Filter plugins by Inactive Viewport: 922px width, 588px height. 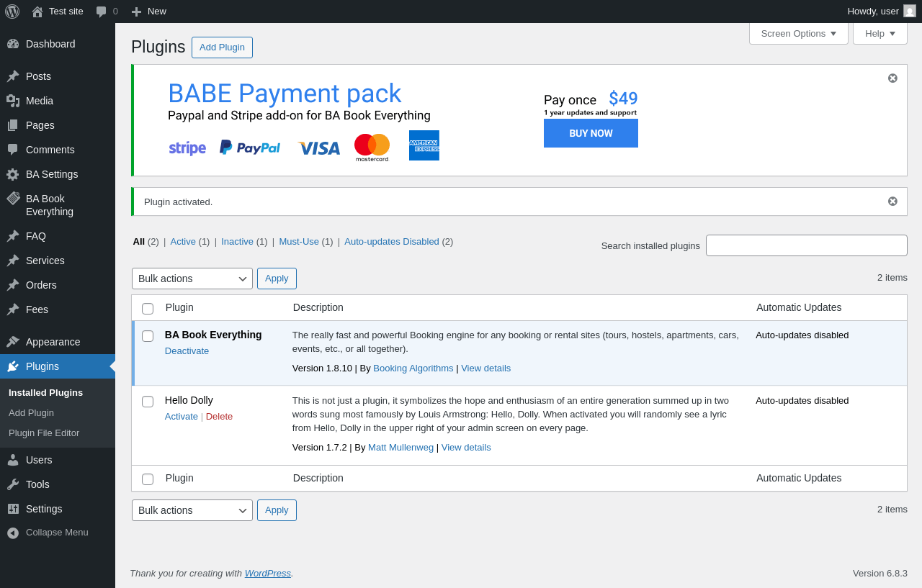(237, 242)
